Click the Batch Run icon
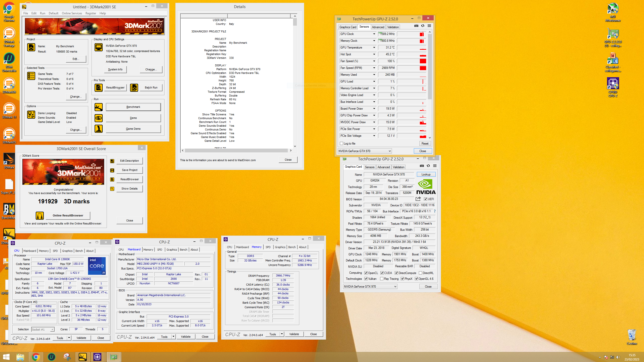The width and height of the screenshot is (644, 362). pos(134,87)
